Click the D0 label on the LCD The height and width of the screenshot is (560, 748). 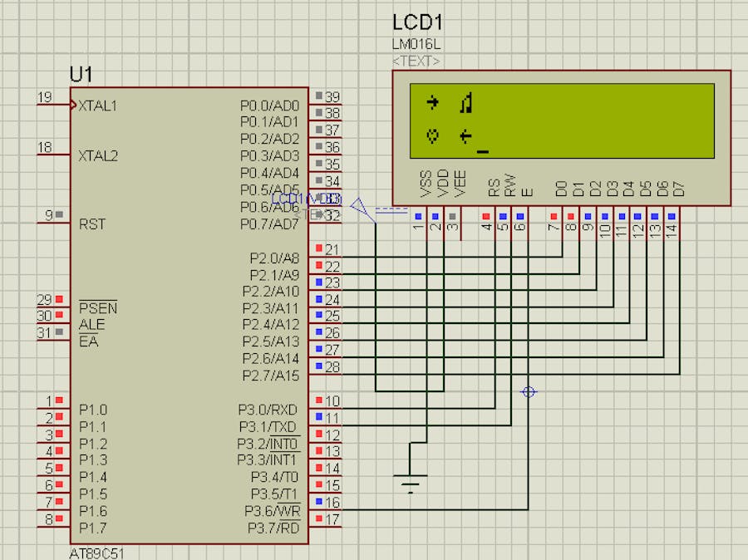click(x=562, y=189)
